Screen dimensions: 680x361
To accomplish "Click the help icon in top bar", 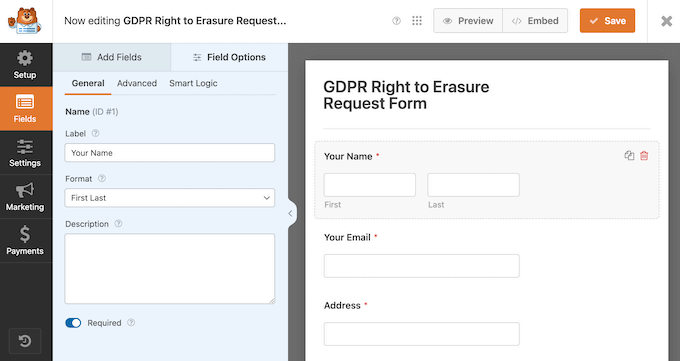I will [396, 20].
